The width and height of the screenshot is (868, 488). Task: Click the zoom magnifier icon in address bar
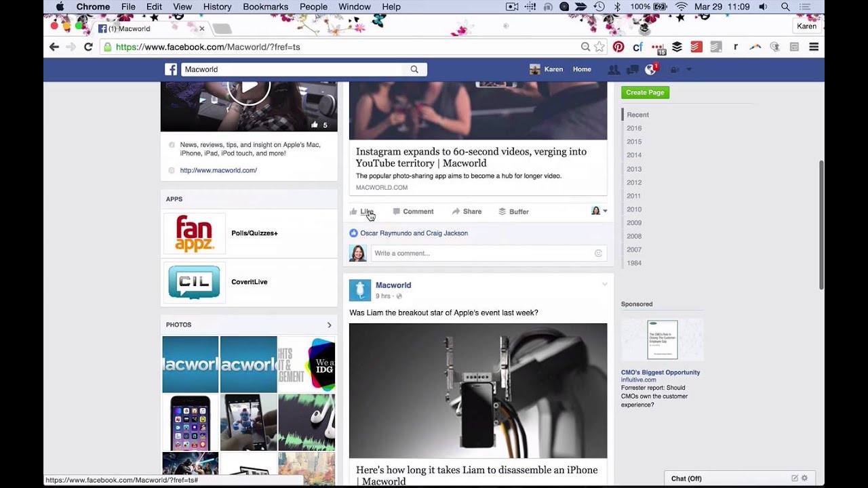click(585, 47)
